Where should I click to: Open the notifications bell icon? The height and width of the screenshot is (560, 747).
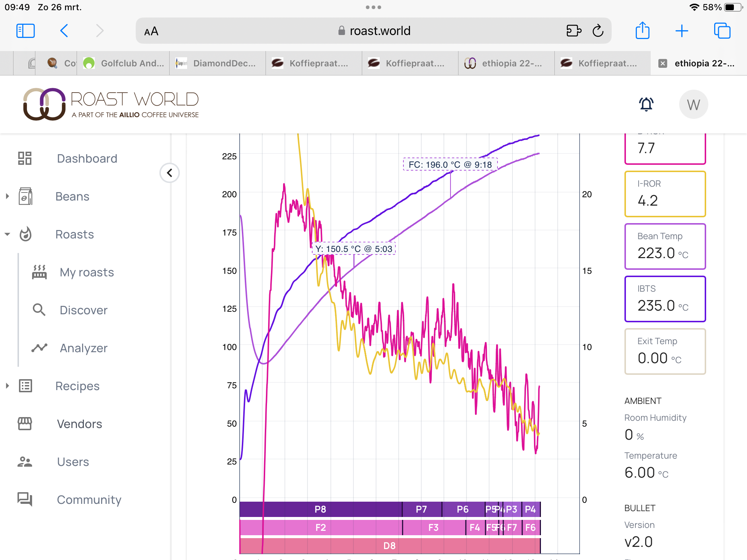[x=646, y=104]
